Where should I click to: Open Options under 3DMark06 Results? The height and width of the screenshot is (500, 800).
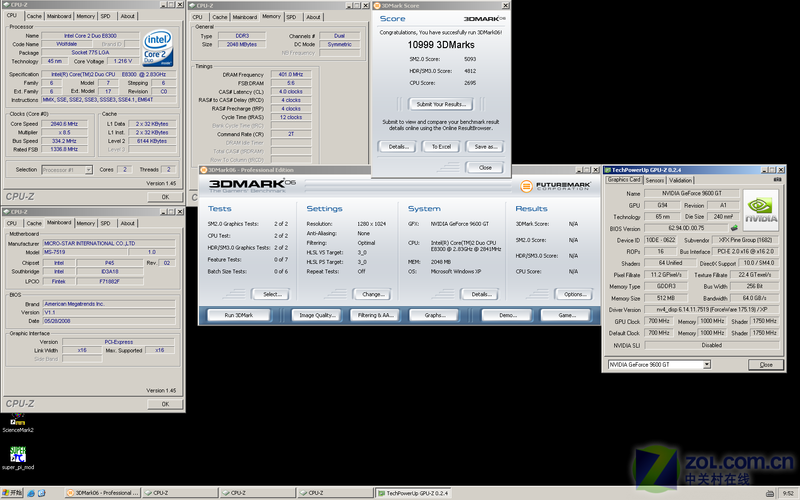pyautogui.click(x=574, y=294)
